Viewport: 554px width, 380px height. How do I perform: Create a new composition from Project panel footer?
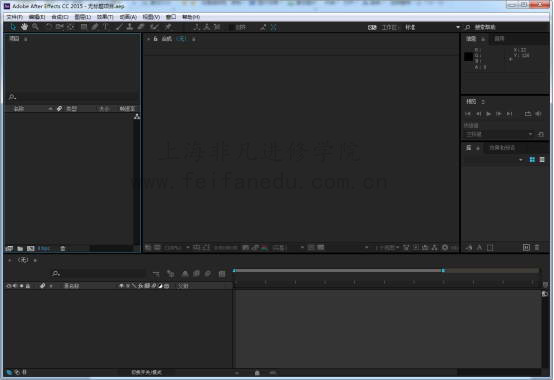[x=31, y=249]
